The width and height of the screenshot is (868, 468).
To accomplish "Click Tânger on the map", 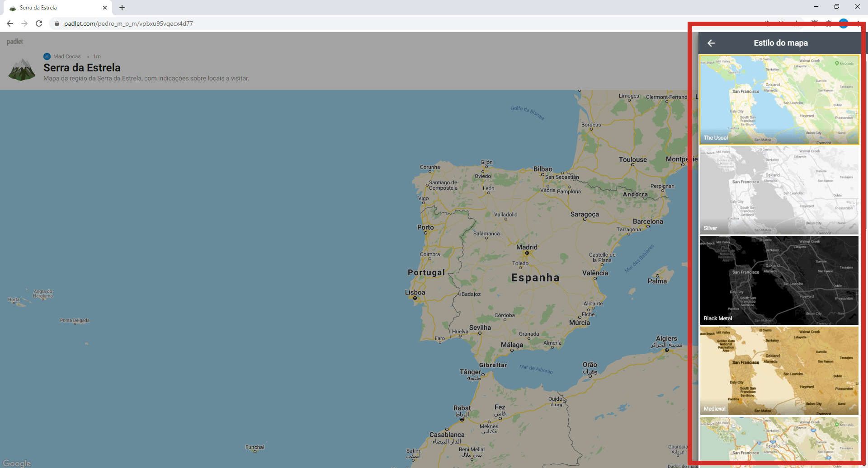I will coord(471,372).
